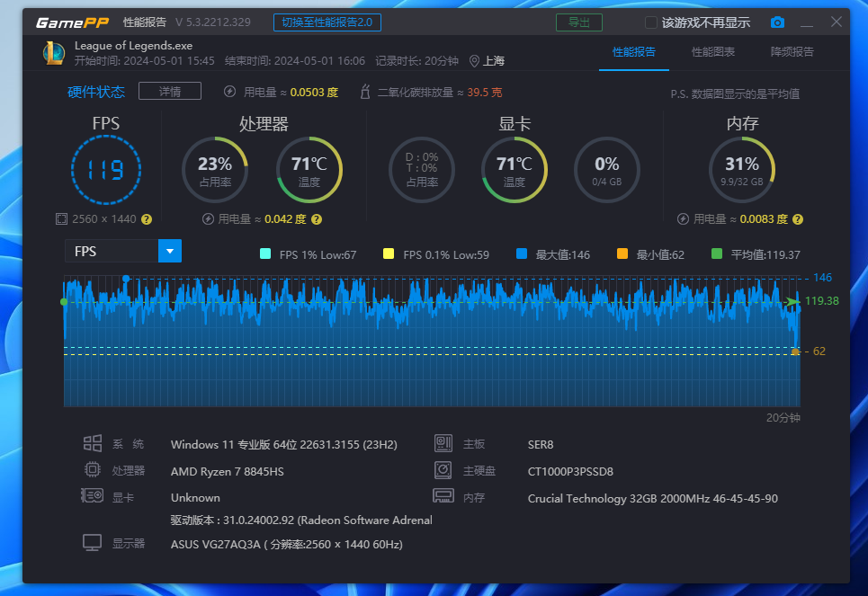Click the power icon beside memory 用电量
This screenshot has width=868, height=596.
tap(683, 219)
